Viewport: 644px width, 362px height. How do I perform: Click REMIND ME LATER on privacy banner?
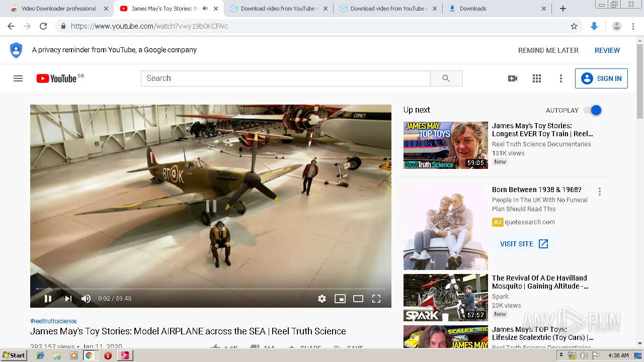pos(548,50)
